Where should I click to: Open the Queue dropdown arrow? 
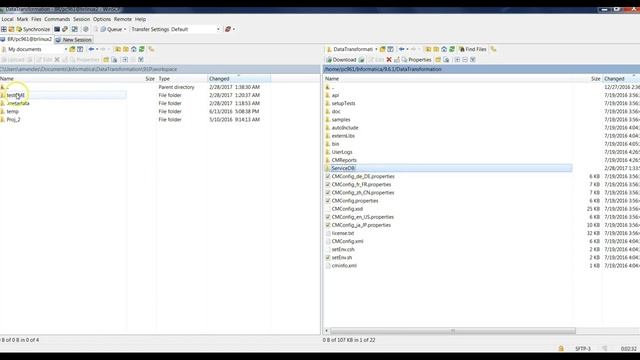[x=125, y=29]
